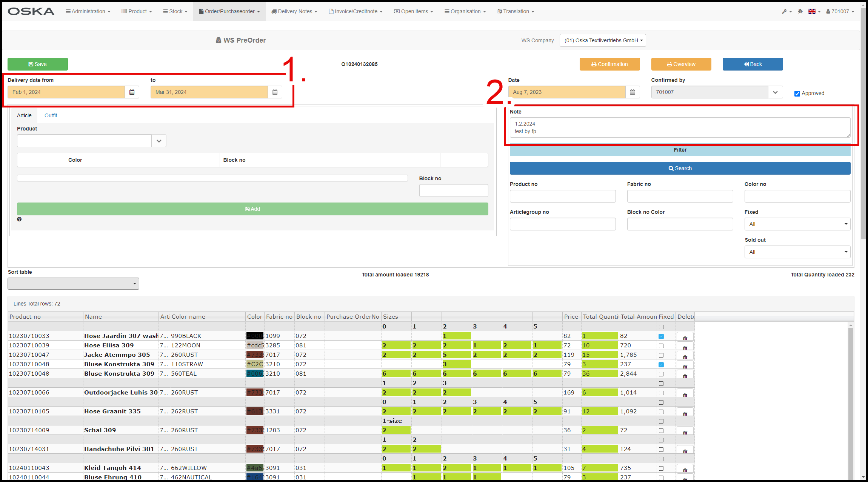This screenshot has width=868, height=482.
Task: Open calendar for Delivery date from
Action: pyautogui.click(x=132, y=92)
